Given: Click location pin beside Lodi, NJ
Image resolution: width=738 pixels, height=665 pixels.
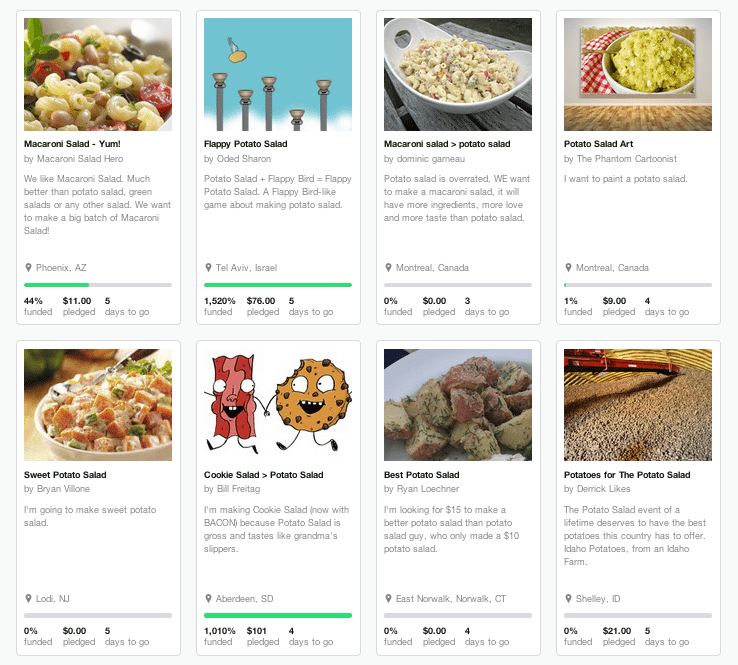Looking at the screenshot, I should [x=28, y=599].
